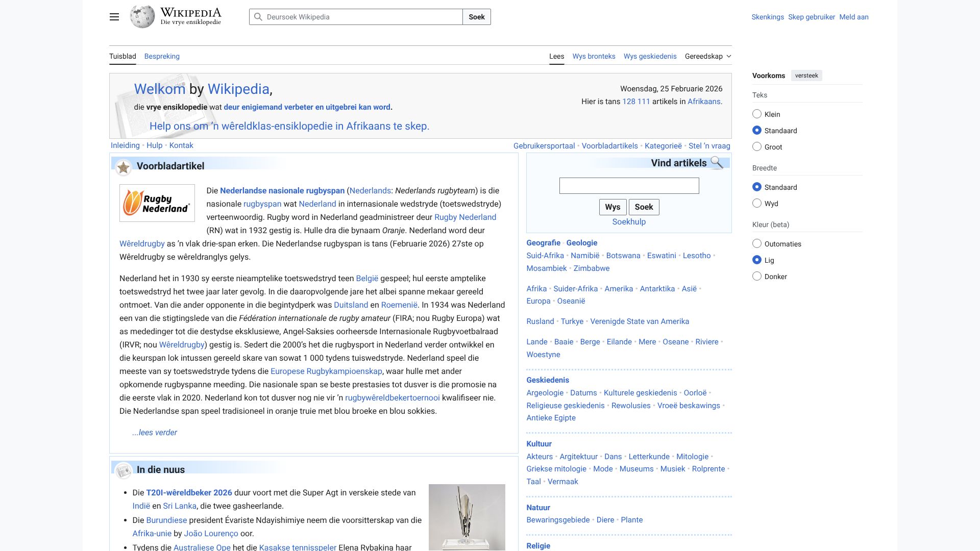Image resolution: width=980 pixels, height=551 pixels.
Task: Click the Voorbladartikel star icon
Action: click(123, 167)
